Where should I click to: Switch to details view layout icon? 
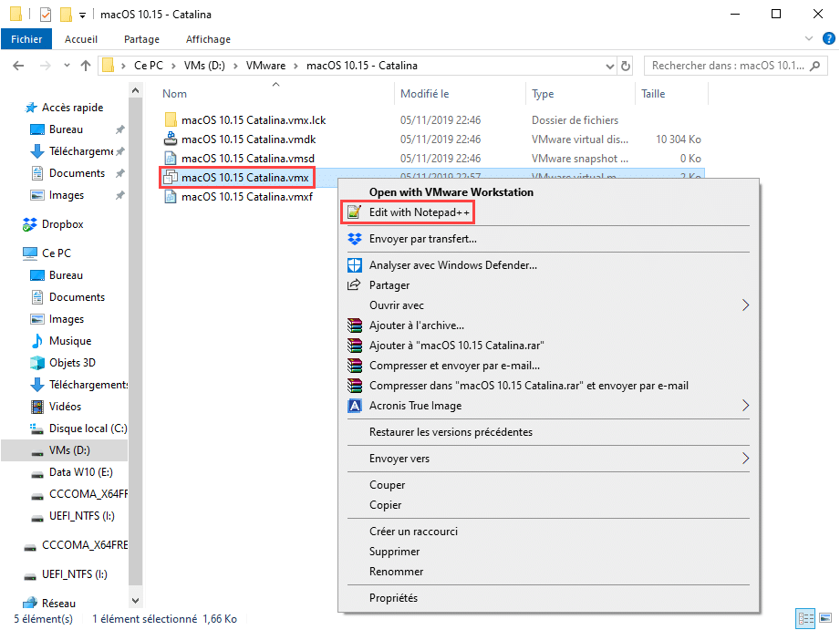tap(805, 619)
